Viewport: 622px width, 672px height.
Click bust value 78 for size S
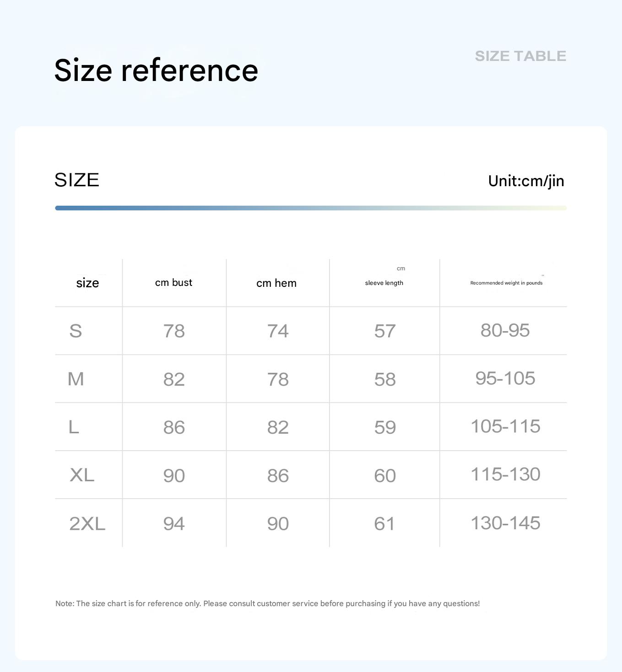click(174, 331)
